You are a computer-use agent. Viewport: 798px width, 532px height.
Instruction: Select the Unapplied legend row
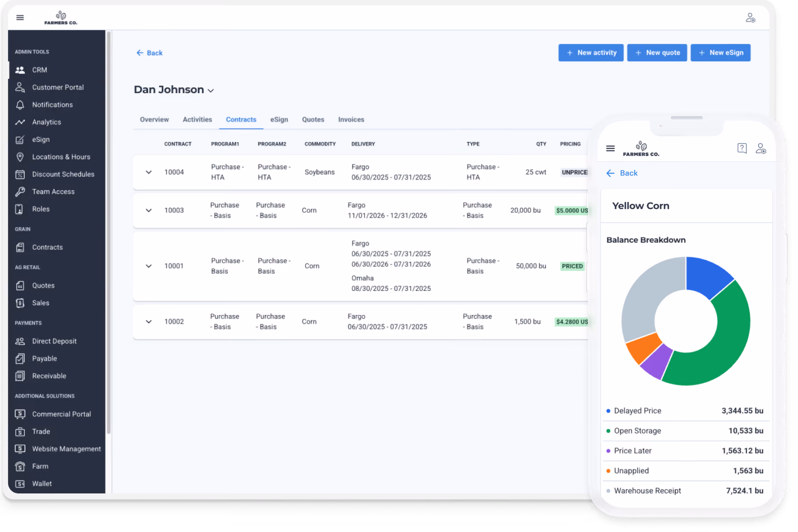pos(685,471)
